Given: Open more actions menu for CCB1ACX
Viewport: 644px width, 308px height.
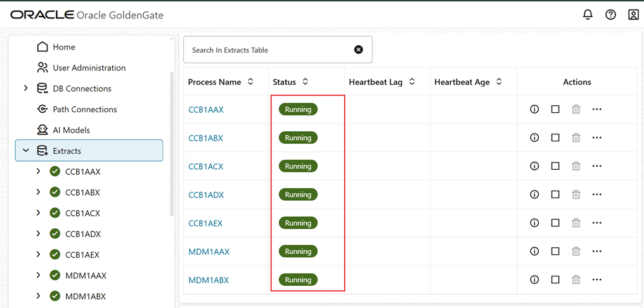Looking at the screenshot, I should tap(596, 166).
